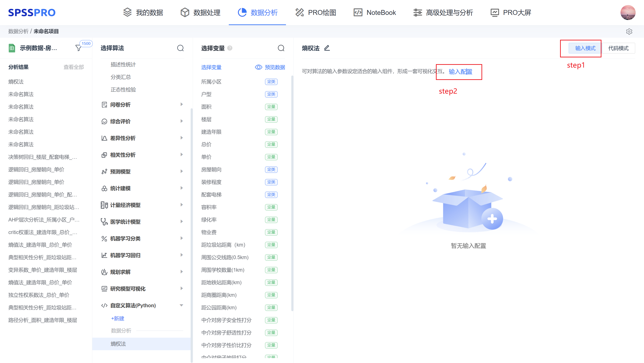Image resolution: width=644 pixels, height=363 pixels.
Task: Click the 统计建模 icon
Action: pyautogui.click(x=104, y=188)
